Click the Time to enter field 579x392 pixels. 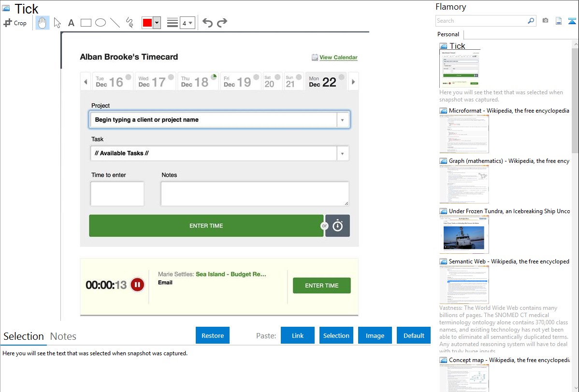pos(117,194)
